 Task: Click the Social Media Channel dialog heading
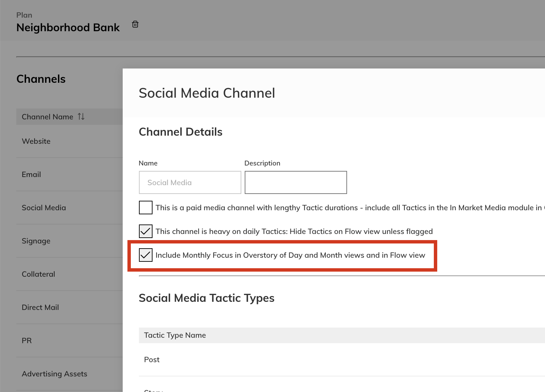(x=207, y=93)
